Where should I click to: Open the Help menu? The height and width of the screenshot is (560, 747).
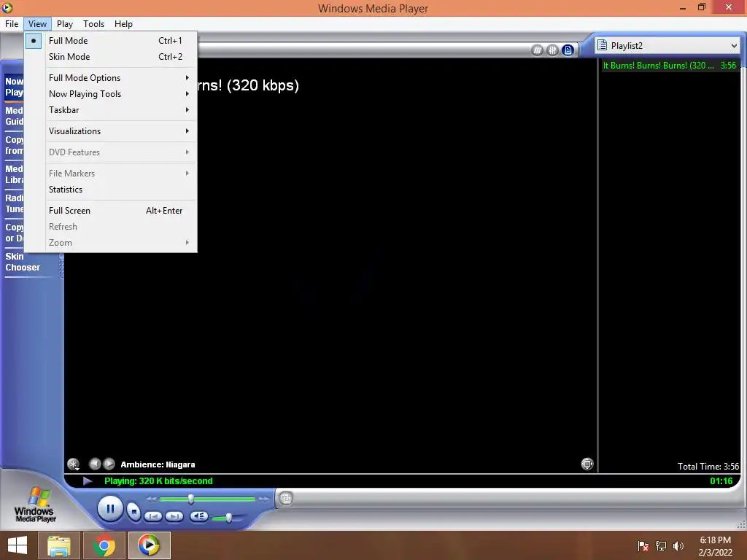tap(123, 24)
